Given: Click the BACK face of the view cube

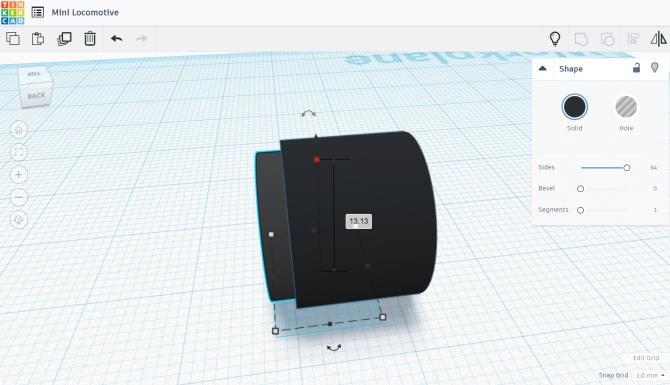Looking at the screenshot, I should click(36, 96).
